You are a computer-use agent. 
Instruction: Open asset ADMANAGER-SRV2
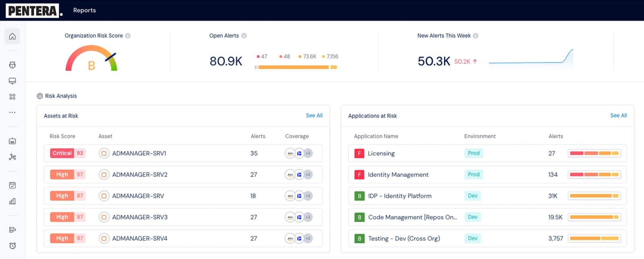click(x=140, y=175)
